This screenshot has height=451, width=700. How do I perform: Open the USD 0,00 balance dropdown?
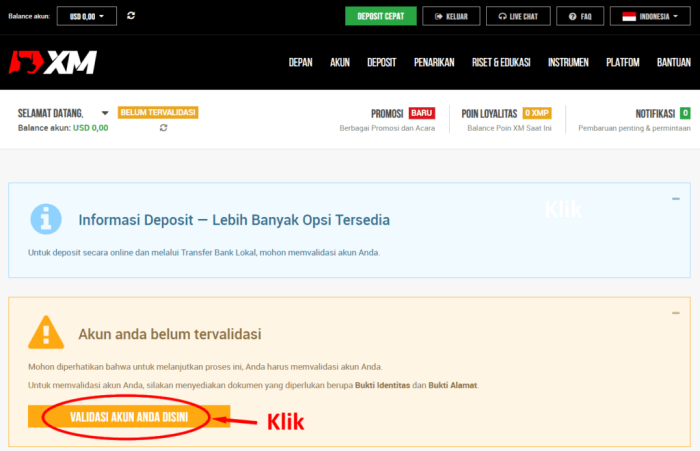(x=87, y=16)
